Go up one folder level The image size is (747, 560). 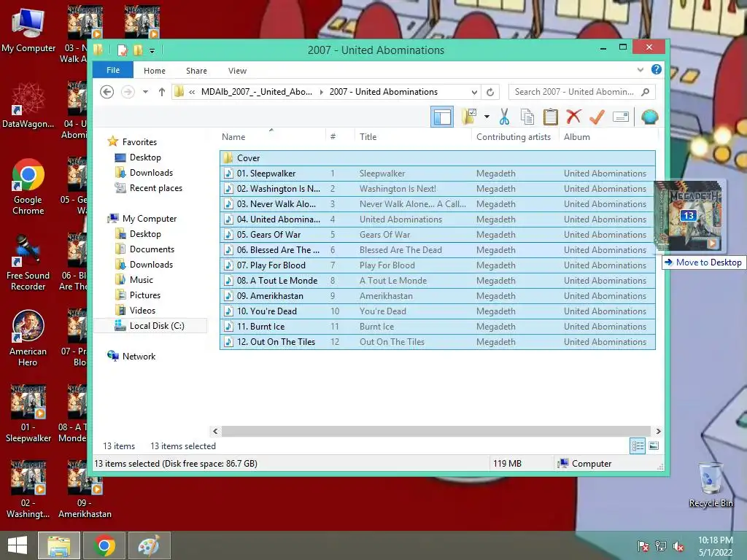coord(161,91)
